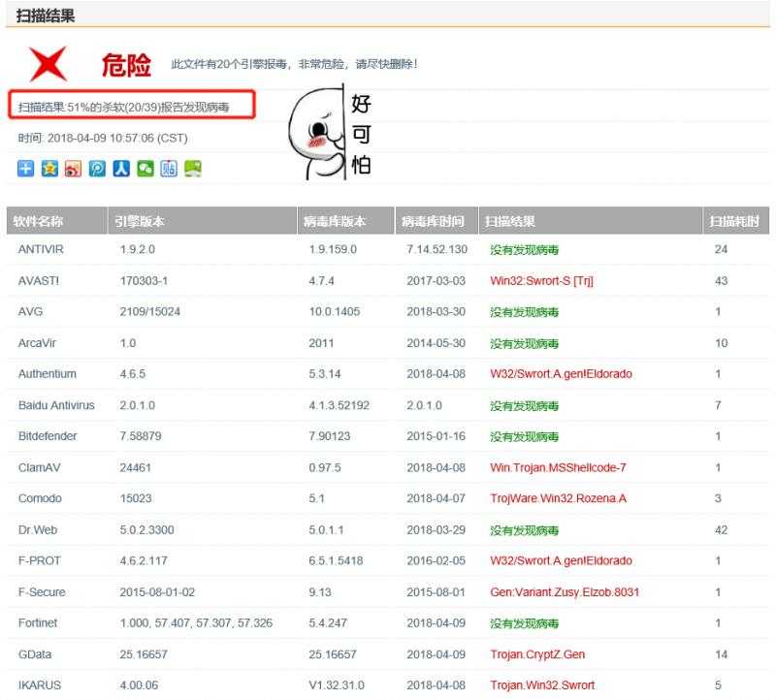
Task: Select the AVG software name
Action: point(31,311)
